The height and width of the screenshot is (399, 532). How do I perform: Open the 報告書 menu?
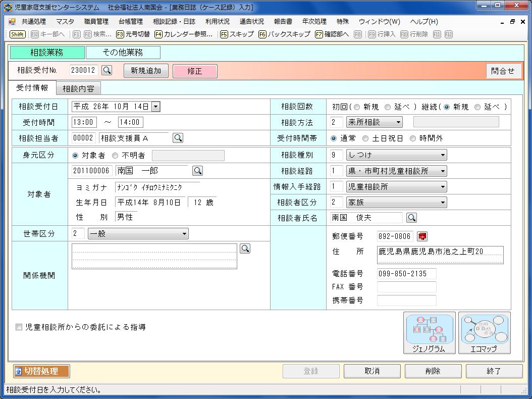283,22
